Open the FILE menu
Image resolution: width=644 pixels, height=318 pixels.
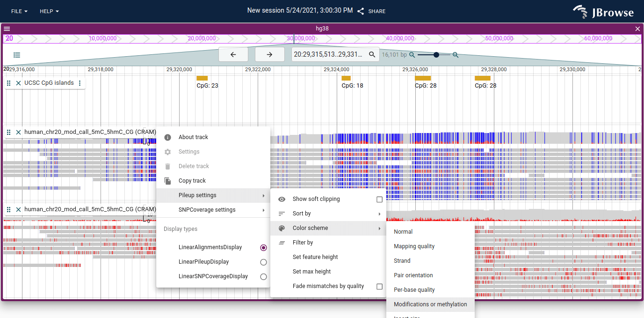(x=19, y=11)
